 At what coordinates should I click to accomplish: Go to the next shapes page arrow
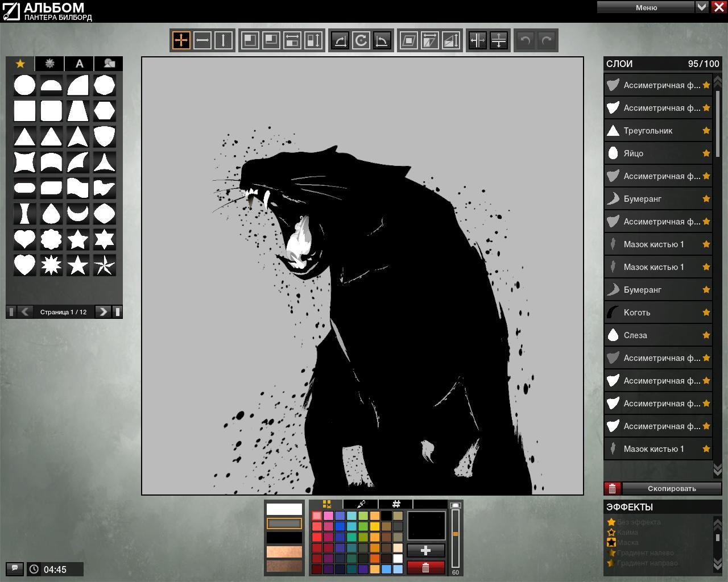(x=102, y=311)
